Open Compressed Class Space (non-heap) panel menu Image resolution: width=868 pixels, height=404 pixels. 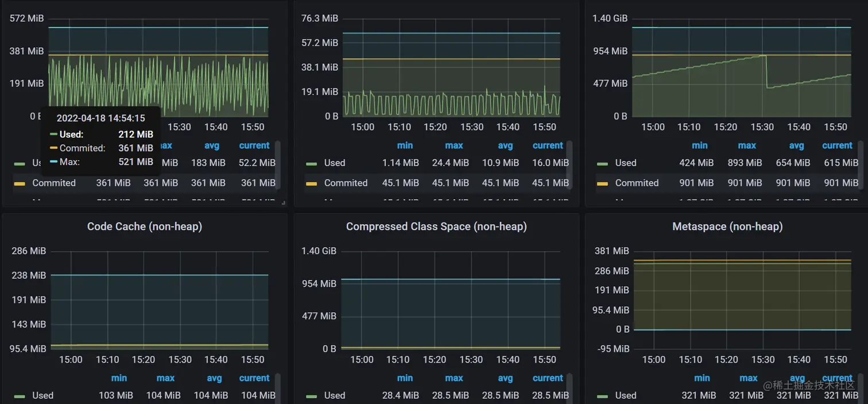pyautogui.click(x=436, y=226)
